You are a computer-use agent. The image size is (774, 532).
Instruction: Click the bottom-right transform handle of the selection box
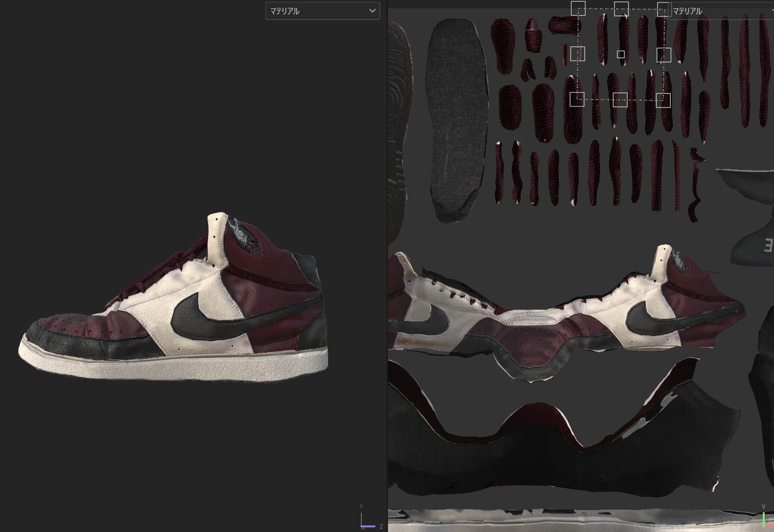(663, 100)
